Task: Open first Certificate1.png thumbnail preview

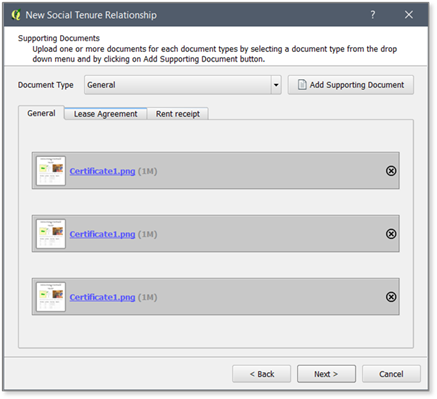Action: (x=51, y=171)
